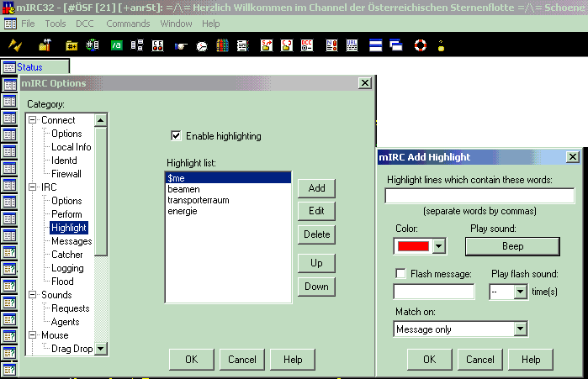This screenshot has height=379, width=588.
Task: Move entry with the Down button
Action: (316, 287)
